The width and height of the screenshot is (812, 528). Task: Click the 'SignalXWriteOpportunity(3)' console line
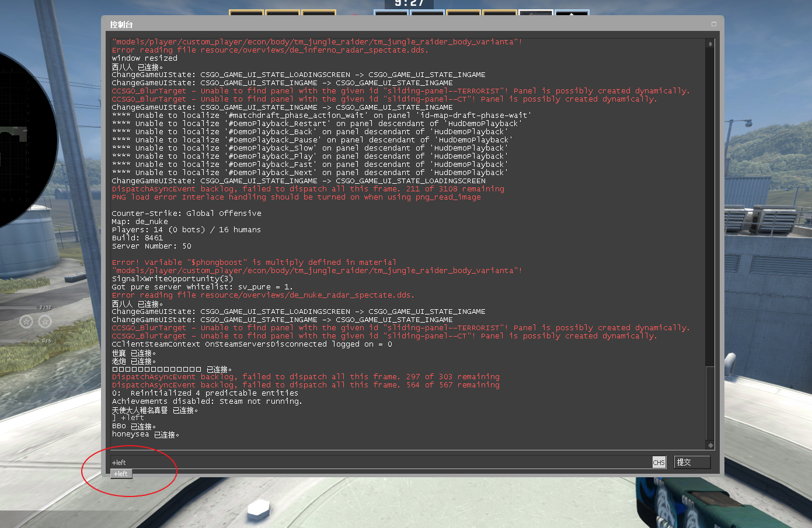coord(173,279)
